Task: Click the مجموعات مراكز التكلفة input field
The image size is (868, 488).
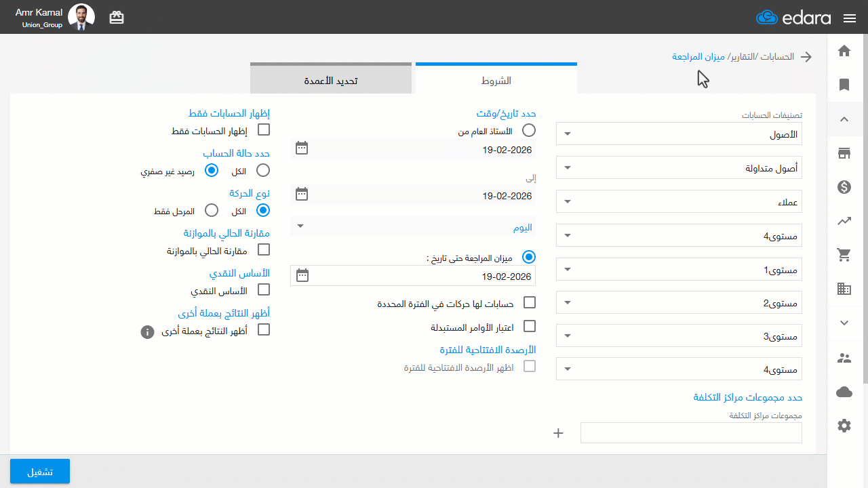Action: pos(691,433)
